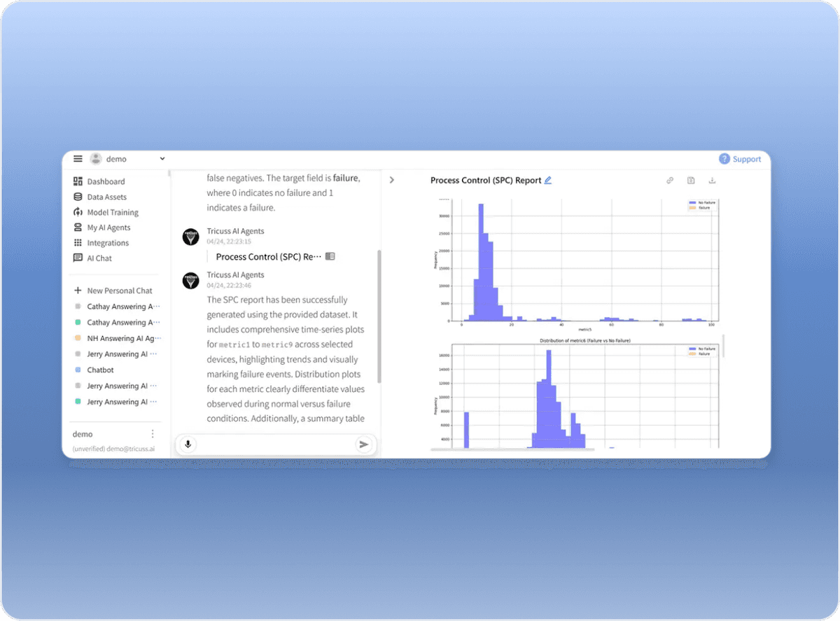The width and height of the screenshot is (840, 621).
Task: Open the Process Control (SPC) Re… attachment link
Action: [268, 257]
